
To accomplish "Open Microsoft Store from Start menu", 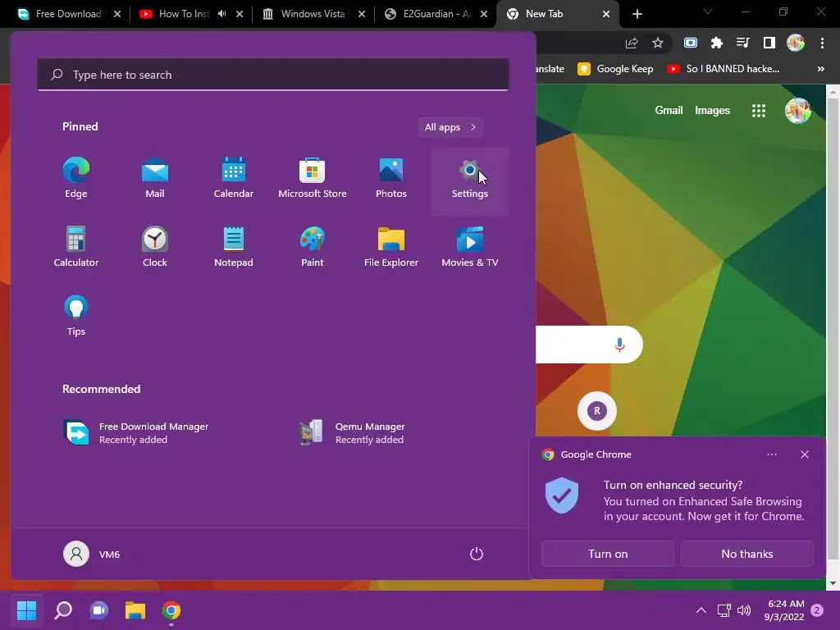I will pyautogui.click(x=313, y=179).
